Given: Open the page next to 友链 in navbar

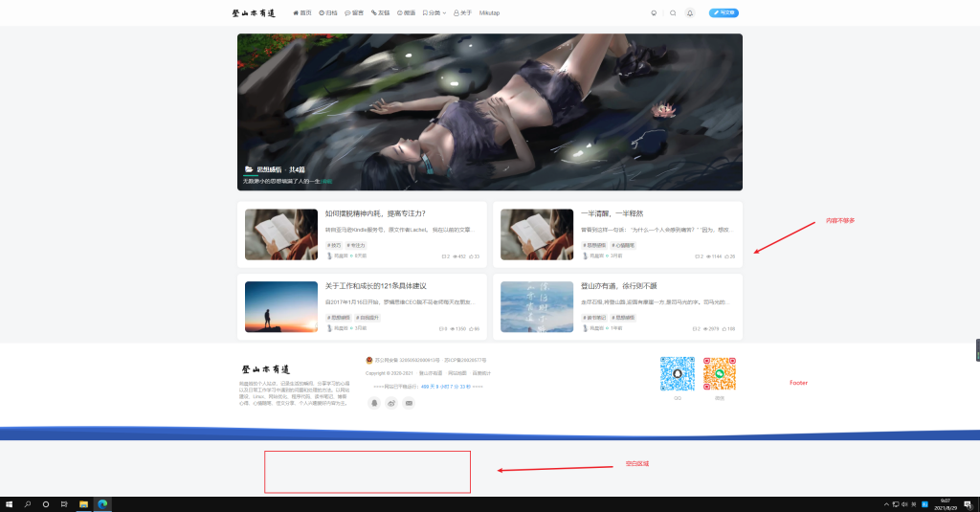Looking at the screenshot, I should [x=406, y=12].
